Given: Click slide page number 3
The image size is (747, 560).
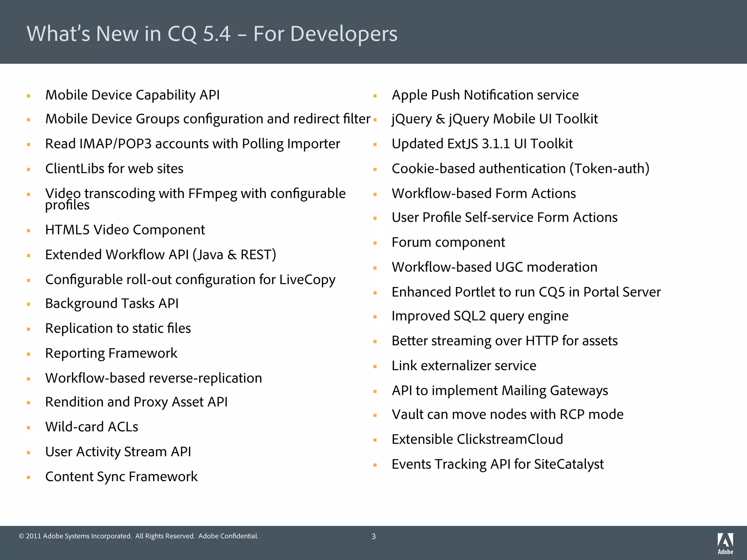Looking at the screenshot, I should point(373,537).
